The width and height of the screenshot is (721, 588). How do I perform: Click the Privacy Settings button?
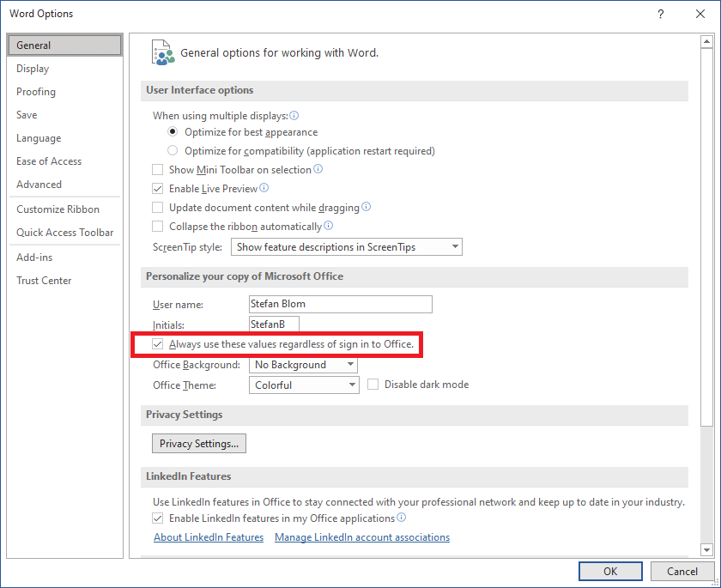coord(199,443)
